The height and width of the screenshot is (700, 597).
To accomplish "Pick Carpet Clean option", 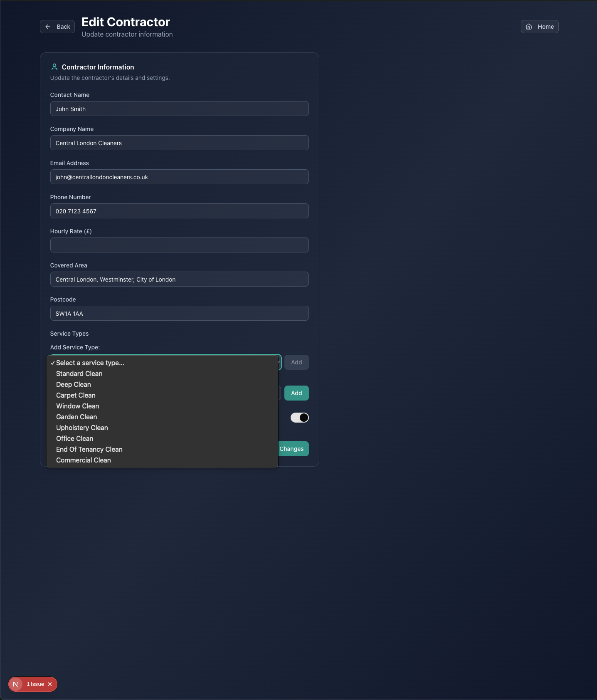I will (x=162, y=395).
